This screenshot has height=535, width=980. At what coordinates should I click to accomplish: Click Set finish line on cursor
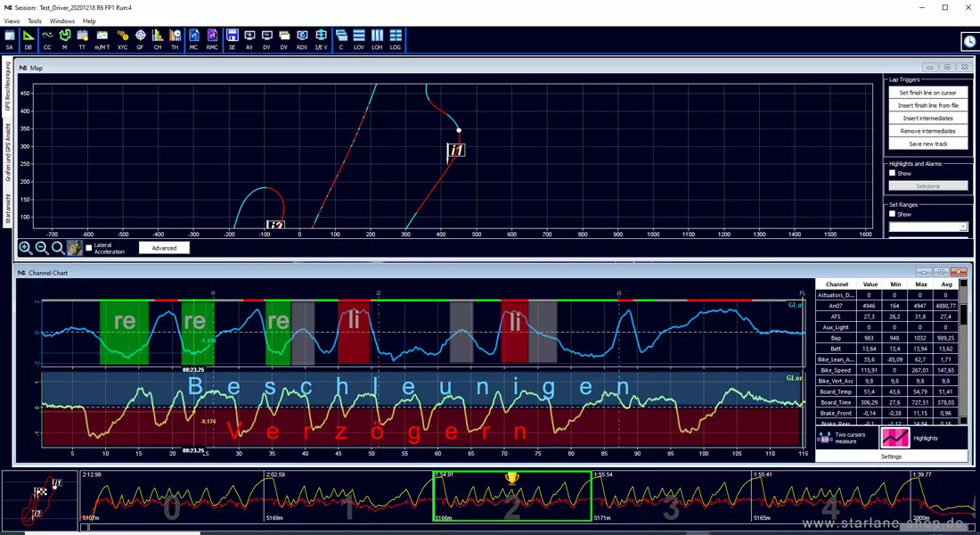pyautogui.click(x=928, y=93)
